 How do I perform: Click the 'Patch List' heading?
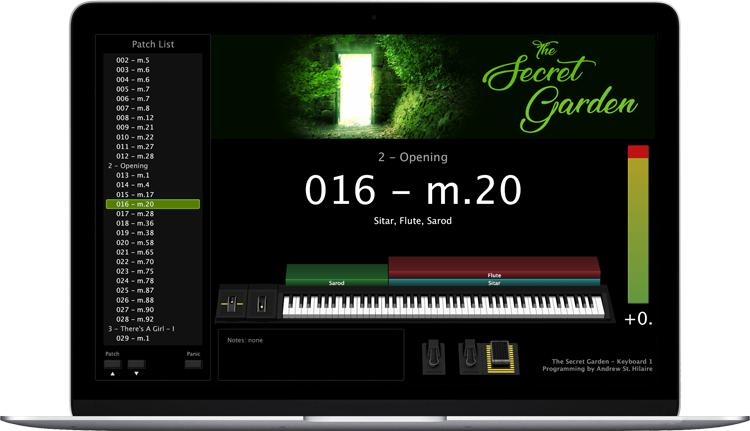(153, 44)
